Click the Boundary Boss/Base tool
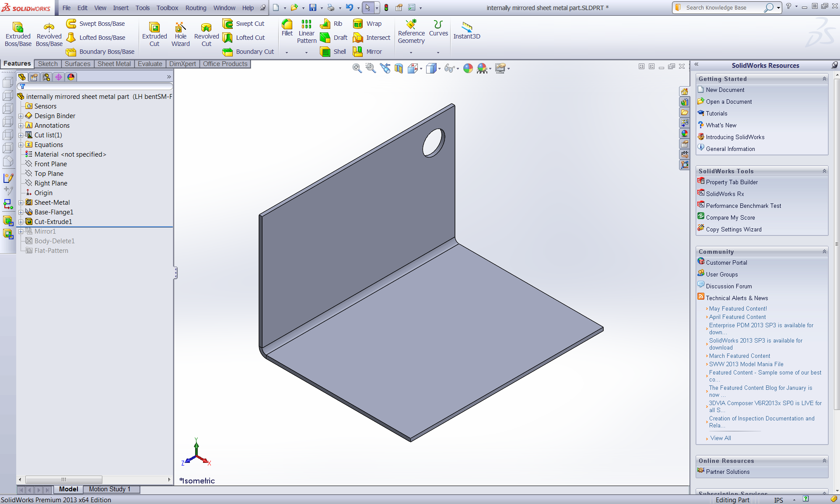840x504 pixels. pyautogui.click(x=100, y=52)
